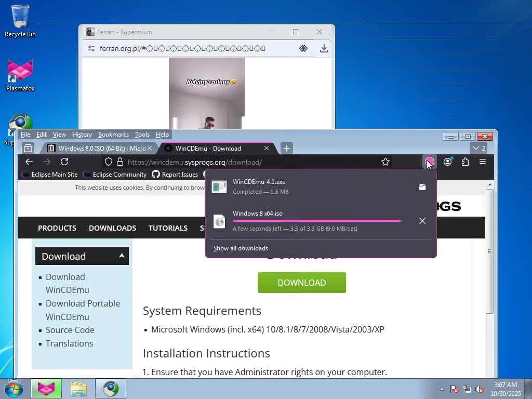Go back with the browser back arrow
The width and height of the screenshot is (532, 399).
(x=29, y=162)
